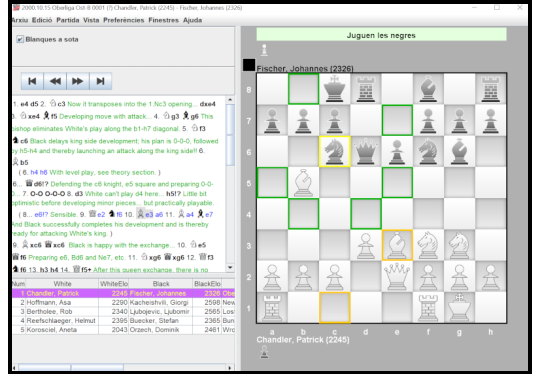
Task: Select the black knight on c6
Action: pos(334,152)
